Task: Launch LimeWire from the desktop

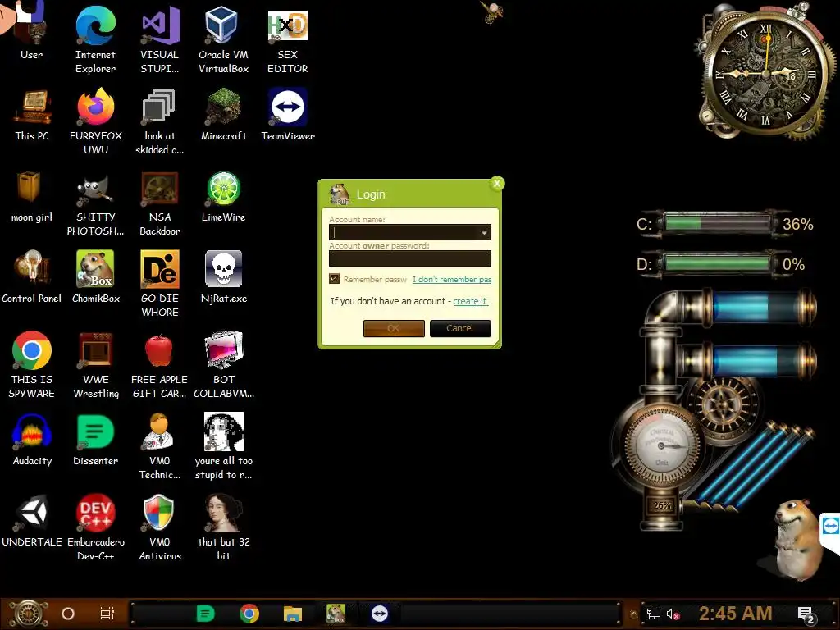Action: point(223,196)
